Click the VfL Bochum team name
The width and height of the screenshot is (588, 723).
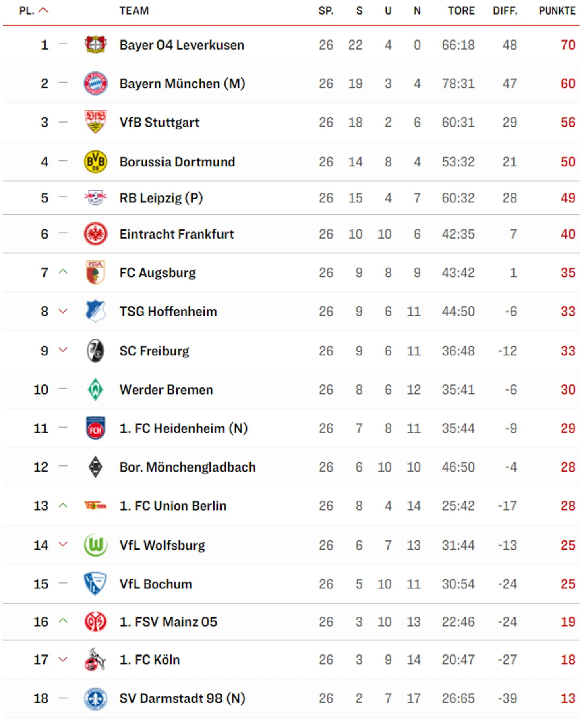[x=156, y=584]
